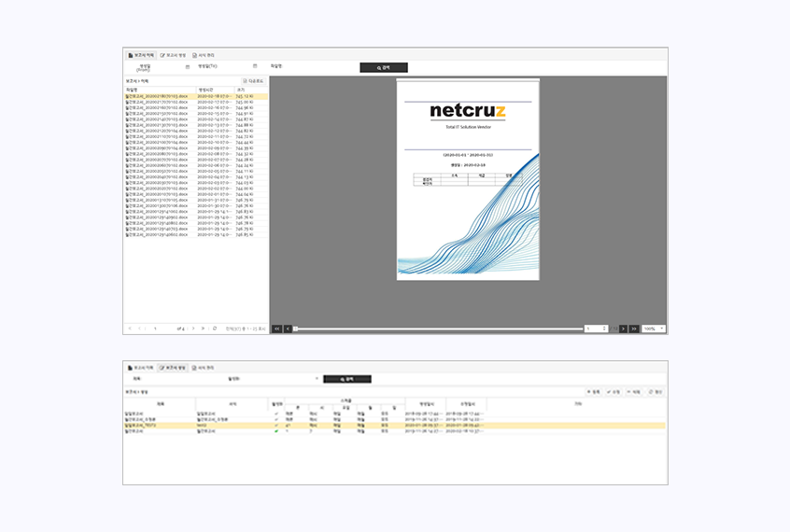
Task: Toggle the activation check in first report row
Action: click(276, 413)
